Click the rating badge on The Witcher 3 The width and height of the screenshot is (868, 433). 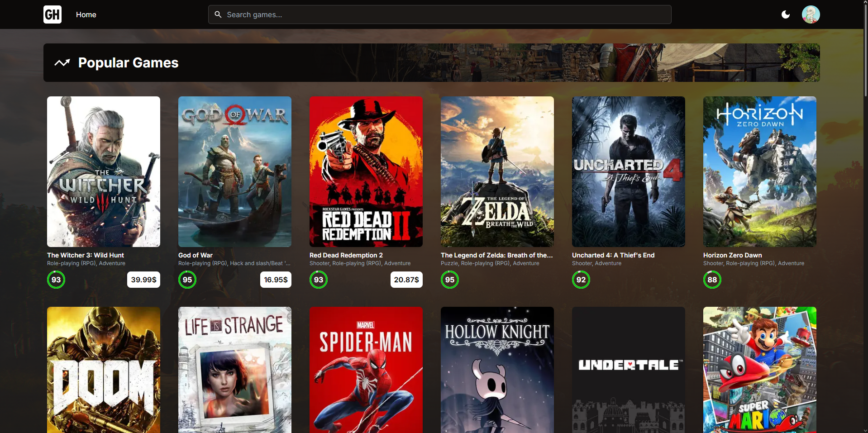(x=56, y=280)
